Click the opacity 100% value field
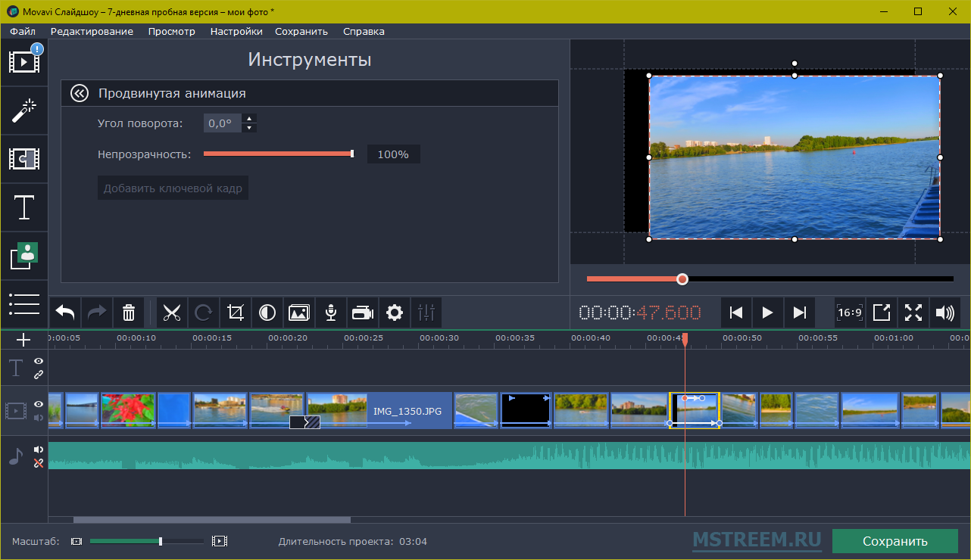Image resolution: width=971 pixels, height=560 pixels. [x=393, y=154]
